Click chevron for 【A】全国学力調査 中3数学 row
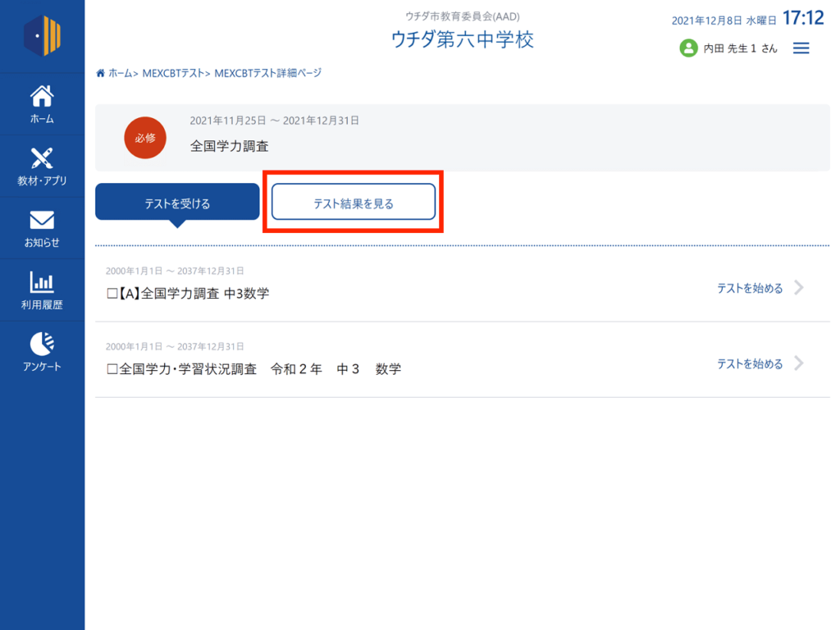Image resolution: width=840 pixels, height=630 pixels. tap(799, 288)
